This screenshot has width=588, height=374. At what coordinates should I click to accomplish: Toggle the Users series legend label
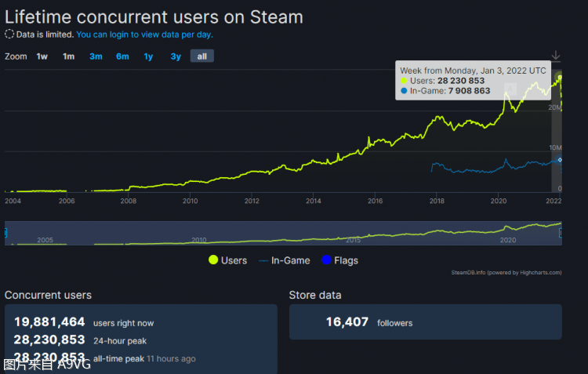(x=234, y=260)
